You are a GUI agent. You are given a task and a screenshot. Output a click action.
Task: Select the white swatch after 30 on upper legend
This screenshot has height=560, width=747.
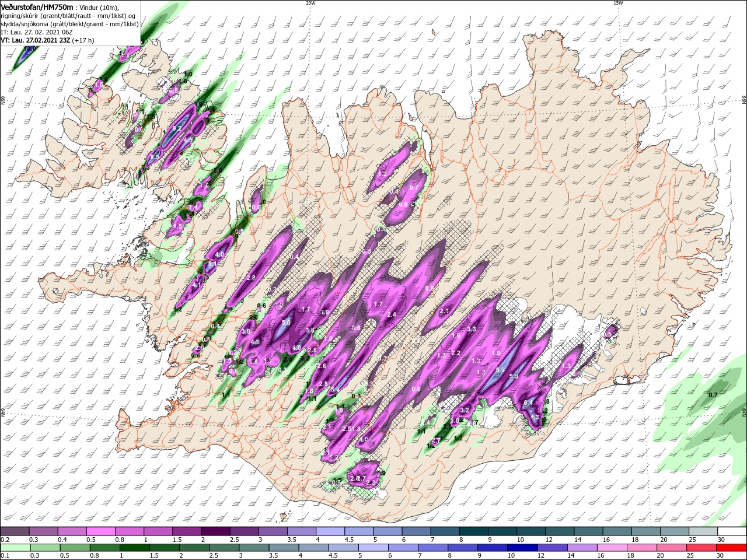click(732, 531)
